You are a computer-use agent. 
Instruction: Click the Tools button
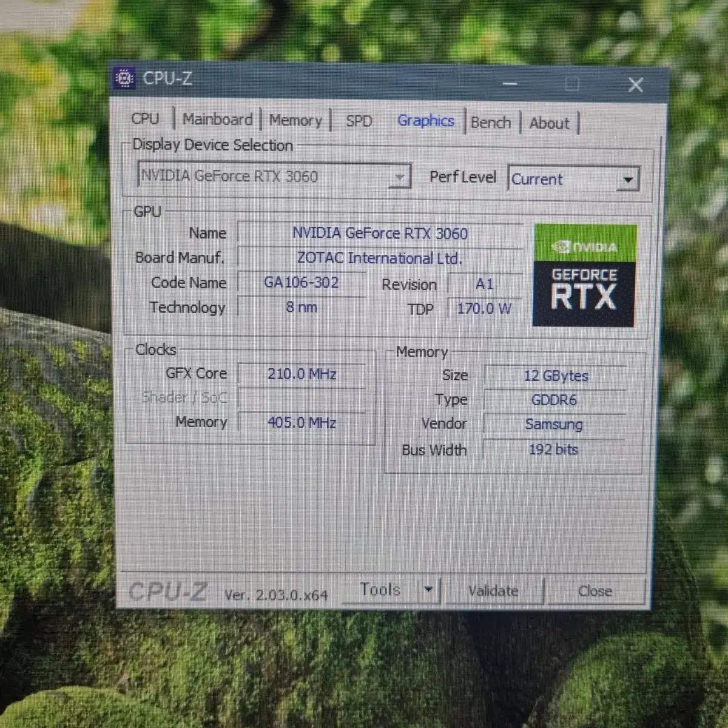point(380,589)
